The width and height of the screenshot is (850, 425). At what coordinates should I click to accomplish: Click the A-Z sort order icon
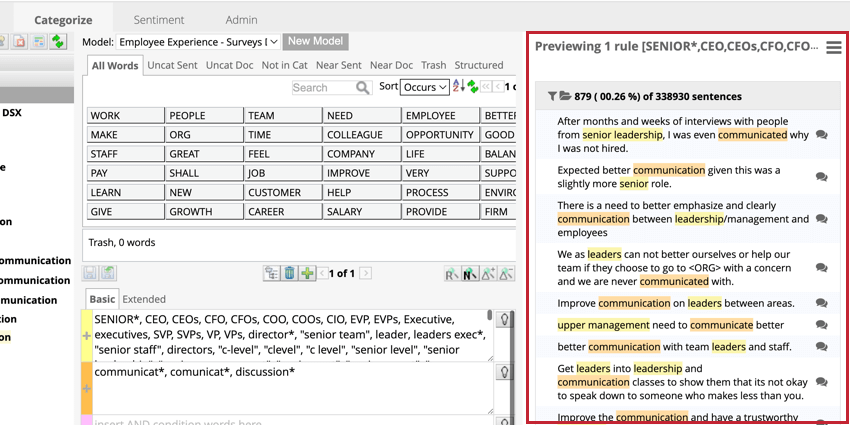457,87
